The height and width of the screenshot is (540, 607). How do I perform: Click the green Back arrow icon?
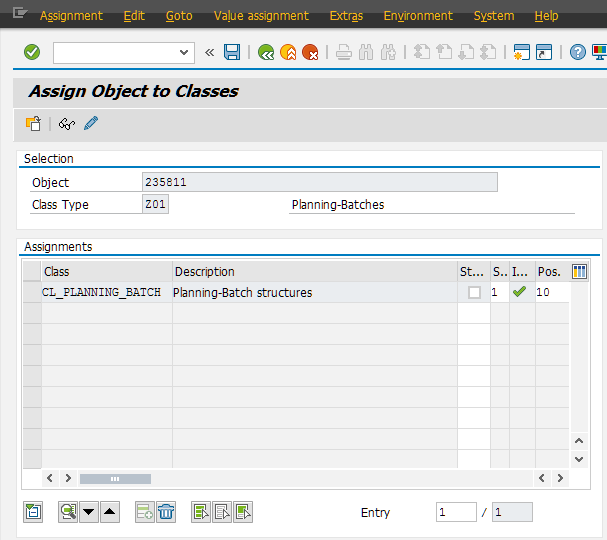(x=265, y=52)
